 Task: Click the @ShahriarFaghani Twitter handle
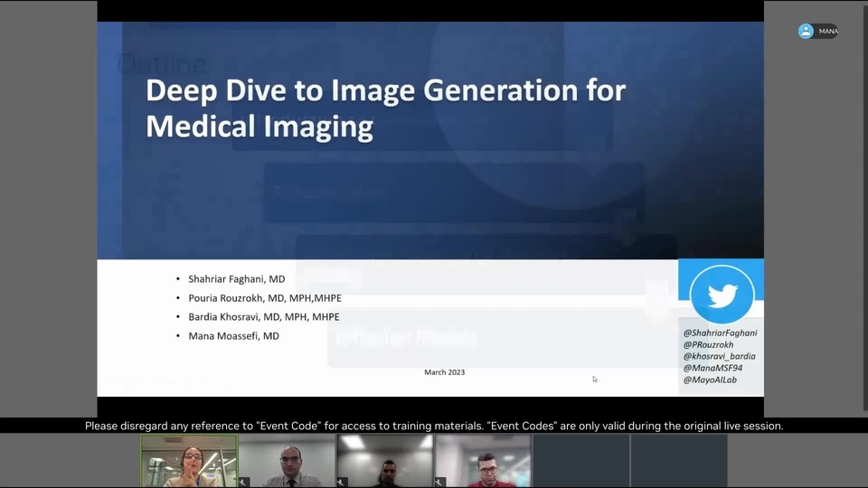point(720,333)
